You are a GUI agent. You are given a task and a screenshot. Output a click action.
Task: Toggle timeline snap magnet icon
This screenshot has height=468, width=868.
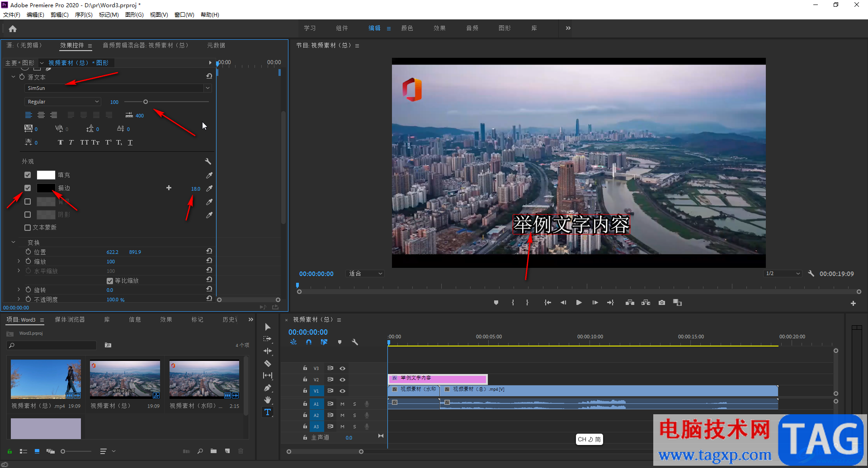point(309,342)
